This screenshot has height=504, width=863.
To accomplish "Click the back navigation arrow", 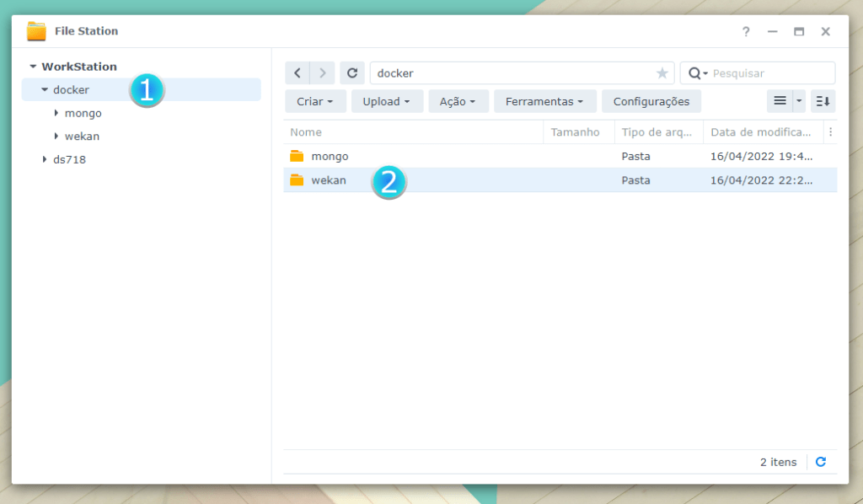I will coord(297,73).
